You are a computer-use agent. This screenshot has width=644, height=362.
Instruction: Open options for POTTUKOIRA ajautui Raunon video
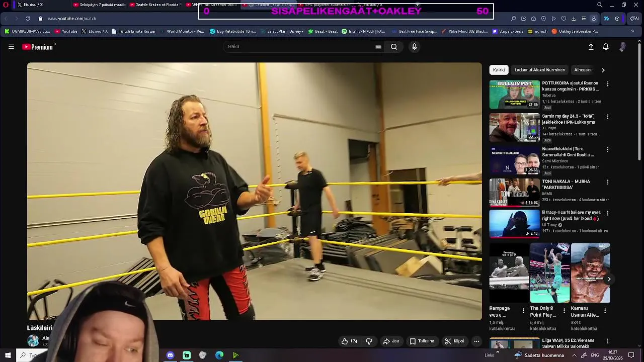[x=608, y=84]
